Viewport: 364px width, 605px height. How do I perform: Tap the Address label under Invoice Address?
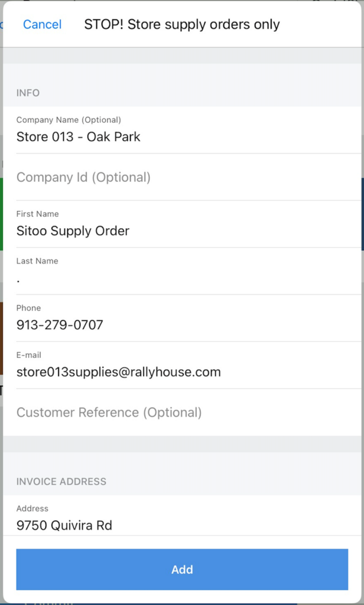pos(32,509)
